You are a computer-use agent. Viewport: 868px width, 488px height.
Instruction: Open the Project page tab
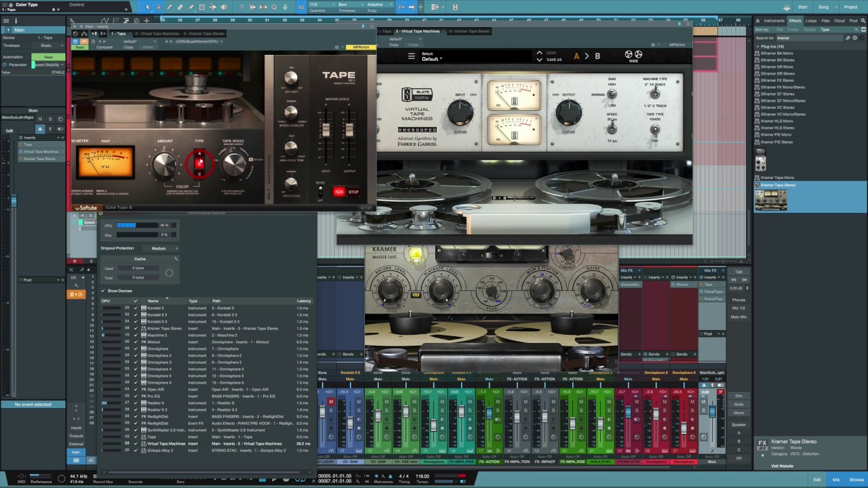pos(850,7)
